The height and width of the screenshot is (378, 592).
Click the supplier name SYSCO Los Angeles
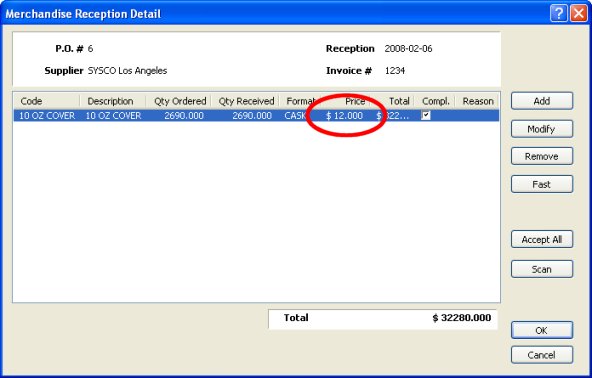[x=128, y=71]
